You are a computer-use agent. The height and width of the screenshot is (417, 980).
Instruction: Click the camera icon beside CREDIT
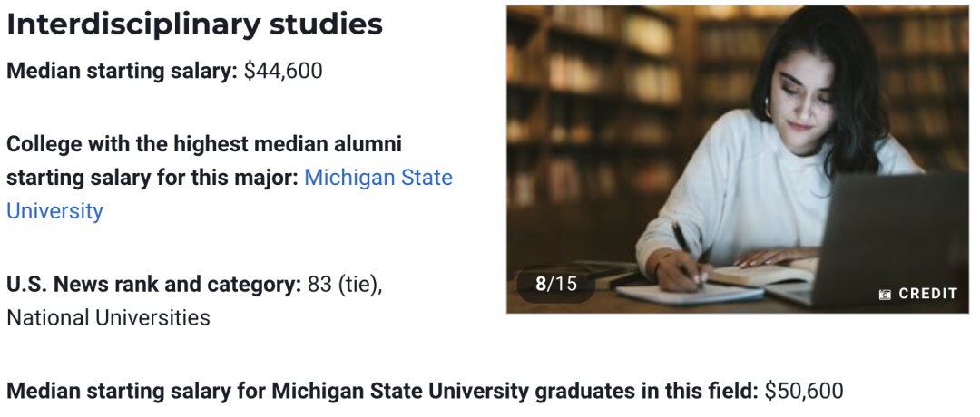pos(885,294)
